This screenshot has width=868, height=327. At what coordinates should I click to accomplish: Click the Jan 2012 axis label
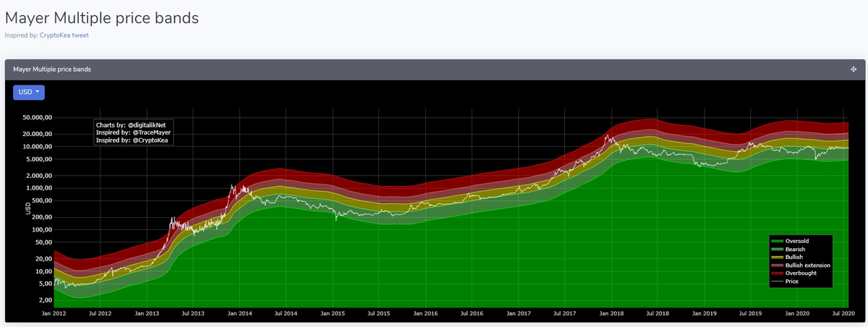tap(54, 313)
